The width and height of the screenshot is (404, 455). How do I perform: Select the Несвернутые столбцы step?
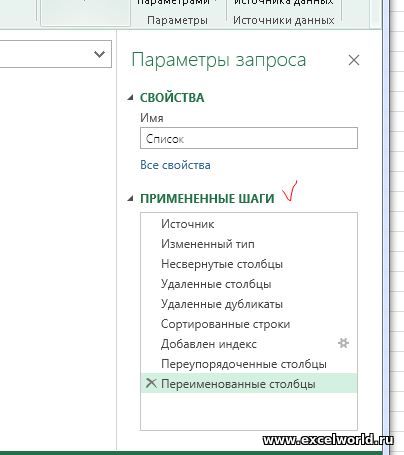(249, 264)
